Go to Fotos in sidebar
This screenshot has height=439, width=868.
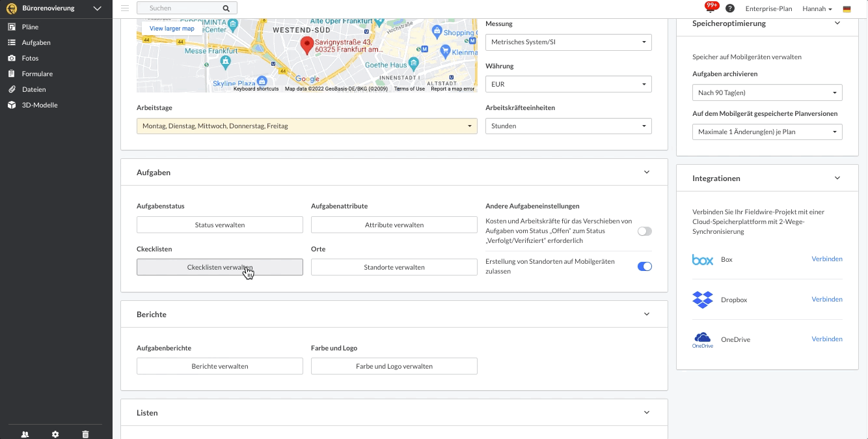(31, 58)
